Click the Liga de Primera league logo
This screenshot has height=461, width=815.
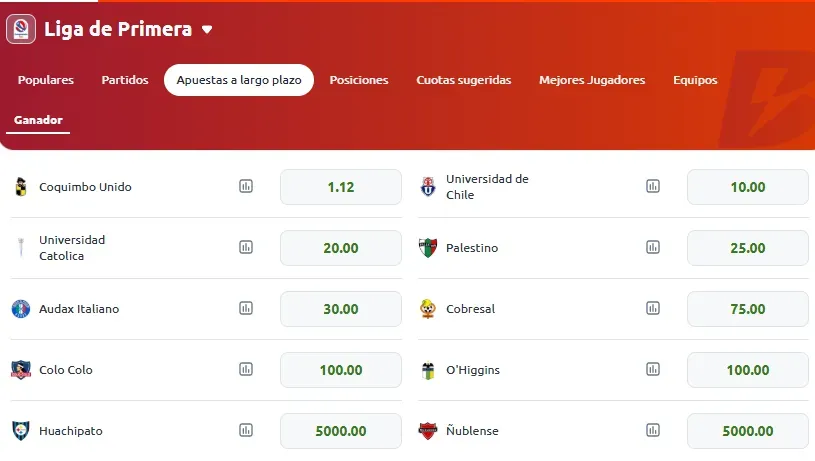pos(21,29)
